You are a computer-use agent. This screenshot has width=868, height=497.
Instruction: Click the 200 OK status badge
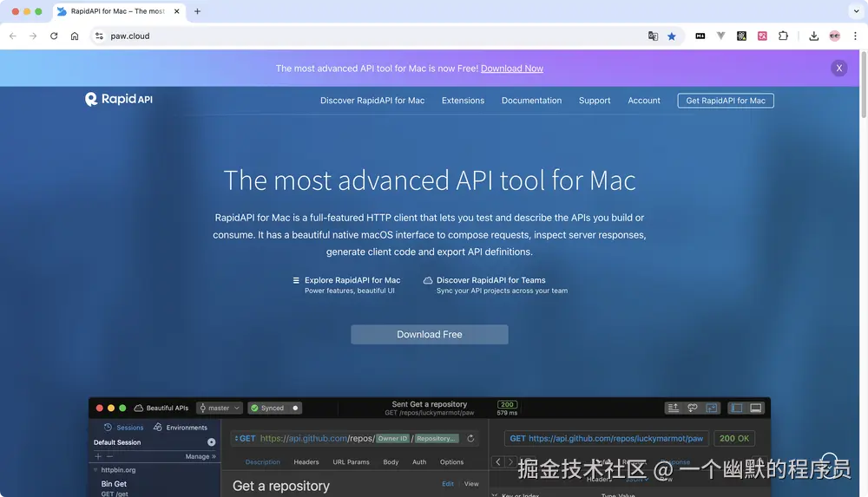click(x=734, y=438)
